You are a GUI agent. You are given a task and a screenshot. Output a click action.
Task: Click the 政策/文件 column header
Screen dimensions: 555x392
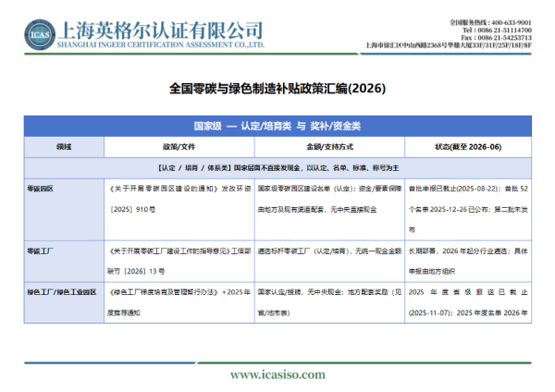[x=179, y=147]
